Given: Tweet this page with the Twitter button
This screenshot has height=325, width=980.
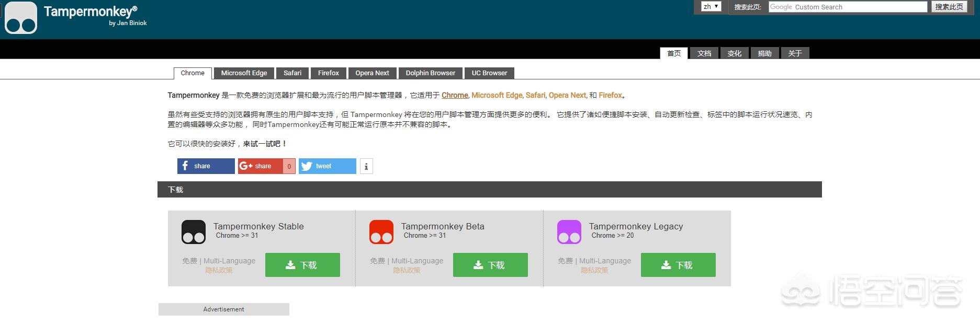Looking at the screenshot, I should (x=327, y=166).
